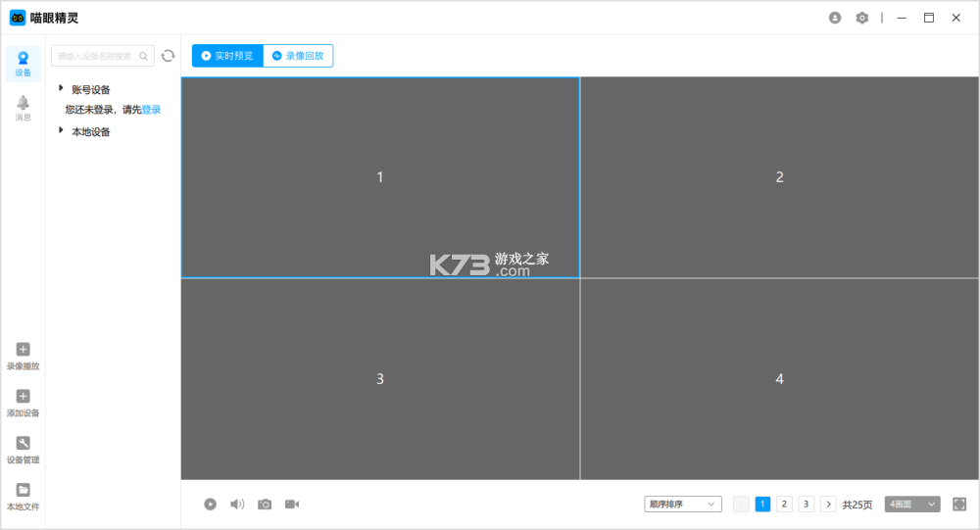
Task: Switch to the 实时预览 tab
Action: 227,56
